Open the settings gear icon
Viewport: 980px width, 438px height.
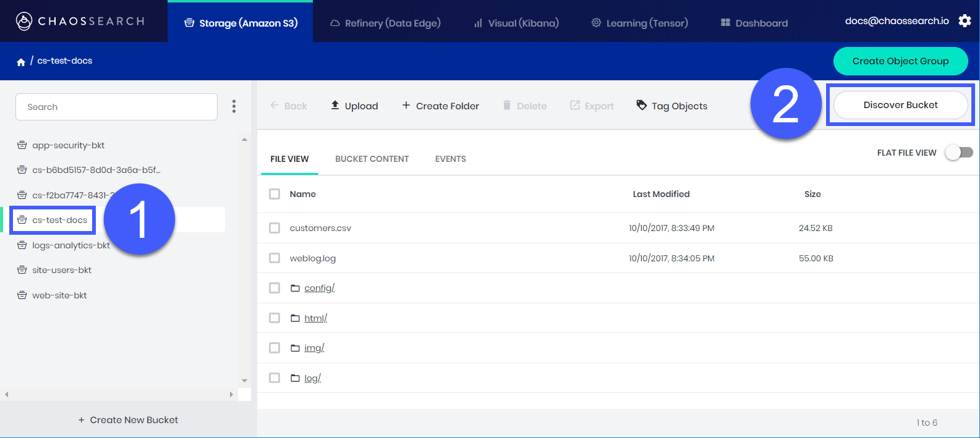click(x=965, y=21)
